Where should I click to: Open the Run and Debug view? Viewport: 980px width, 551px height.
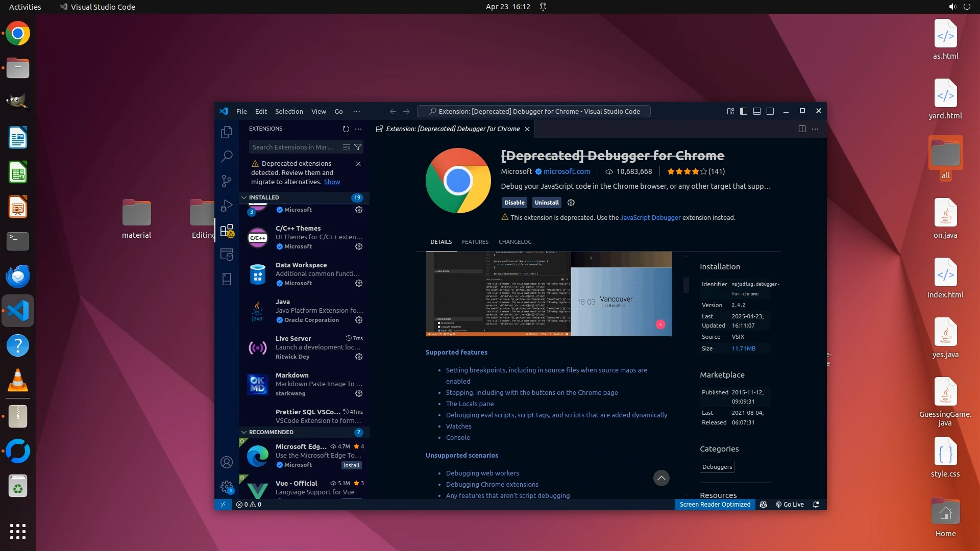pyautogui.click(x=227, y=206)
